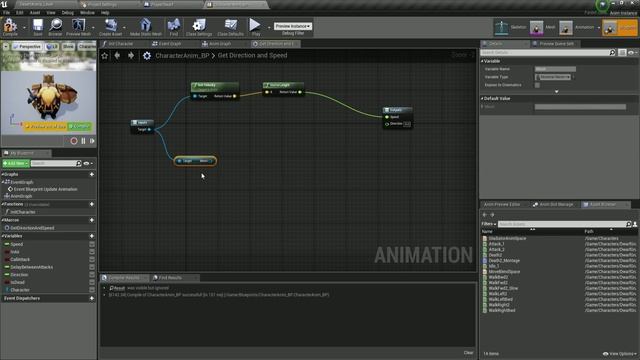Click Perspective viewport button
Image resolution: width=640 pixels, height=360 pixels.
(x=27, y=47)
